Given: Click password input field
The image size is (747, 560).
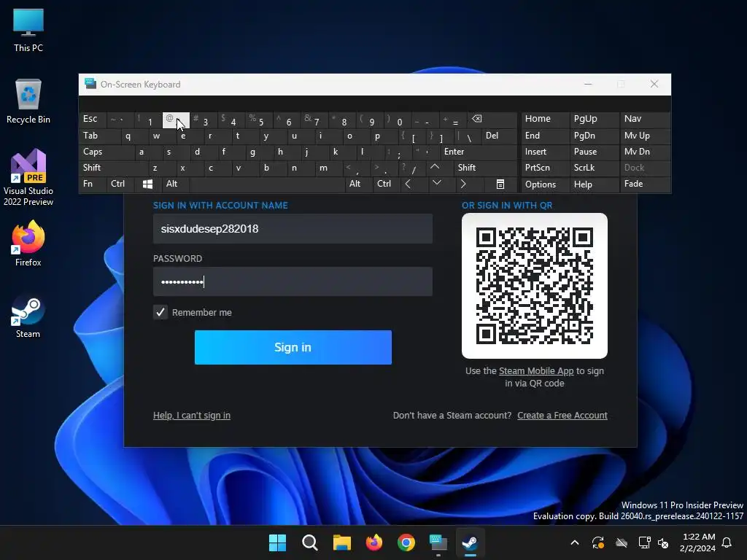Looking at the screenshot, I should (x=293, y=281).
